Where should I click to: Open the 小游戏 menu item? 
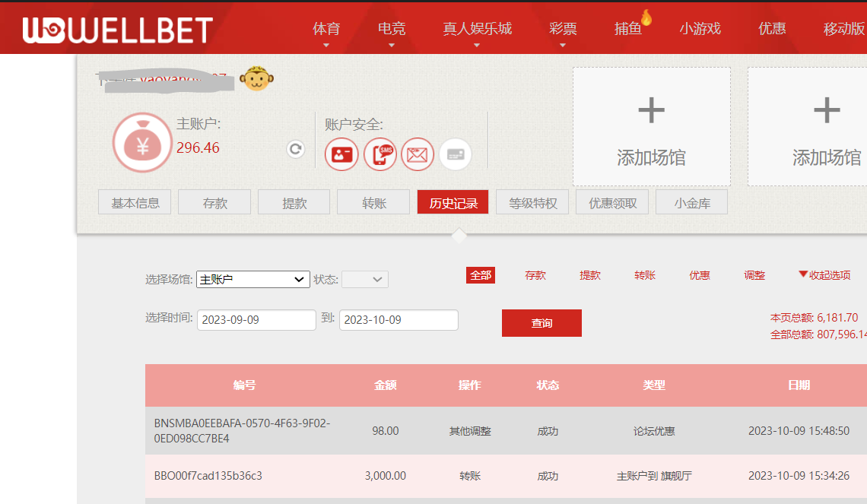700,29
